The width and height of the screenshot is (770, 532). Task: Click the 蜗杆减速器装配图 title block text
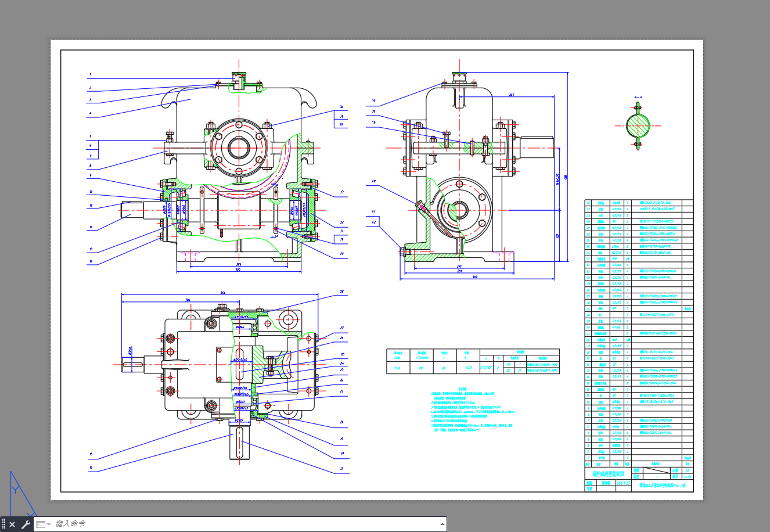tap(607, 475)
